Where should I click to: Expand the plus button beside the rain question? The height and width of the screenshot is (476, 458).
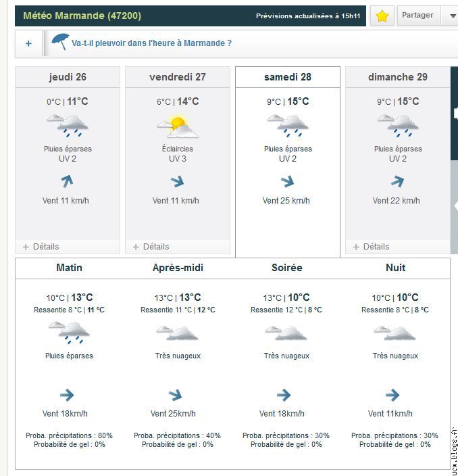tap(28, 43)
